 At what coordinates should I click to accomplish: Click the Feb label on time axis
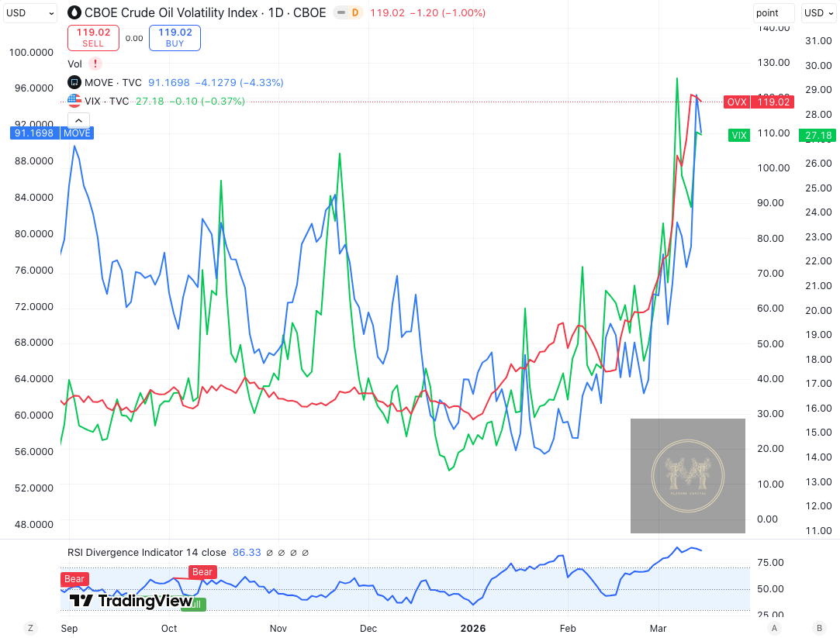[568, 629]
